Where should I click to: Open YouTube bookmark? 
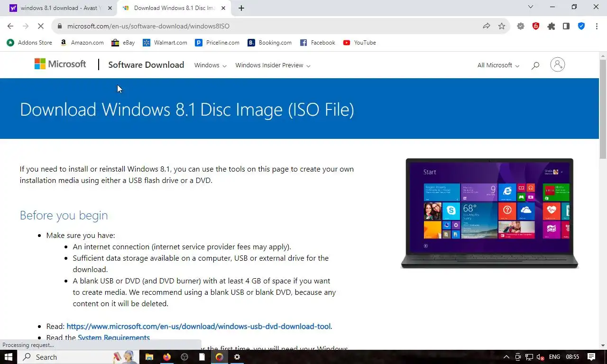359,43
